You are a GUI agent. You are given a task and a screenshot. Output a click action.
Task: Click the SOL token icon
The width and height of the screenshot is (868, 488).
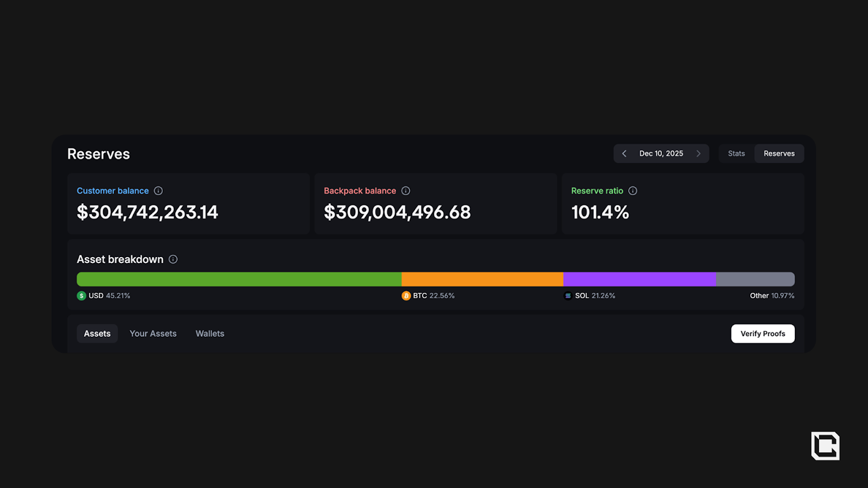[x=568, y=296]
